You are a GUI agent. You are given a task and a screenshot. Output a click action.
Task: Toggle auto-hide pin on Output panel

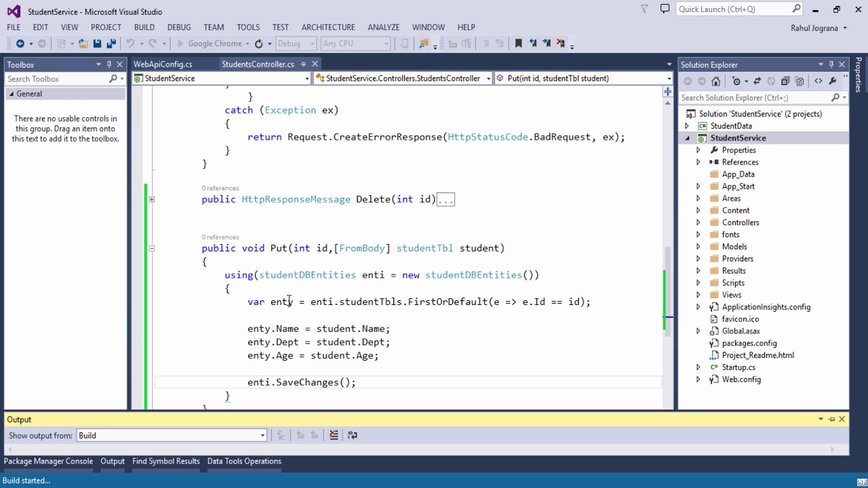(x=831, y=419)
